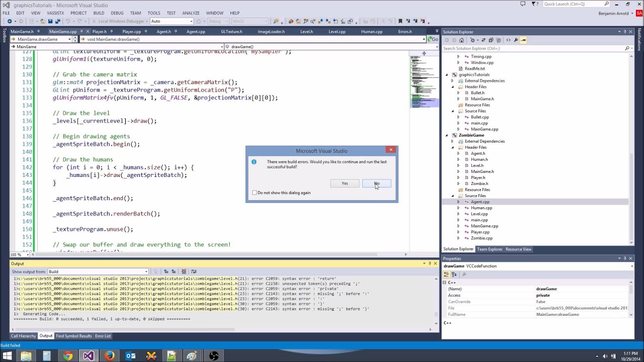Collapse the graphicsTutorials project node

[x=446, y=75]
